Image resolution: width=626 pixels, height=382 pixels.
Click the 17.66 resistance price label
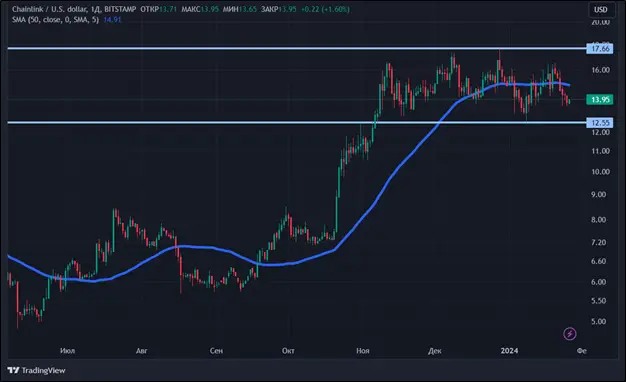[x=600, y=49]
